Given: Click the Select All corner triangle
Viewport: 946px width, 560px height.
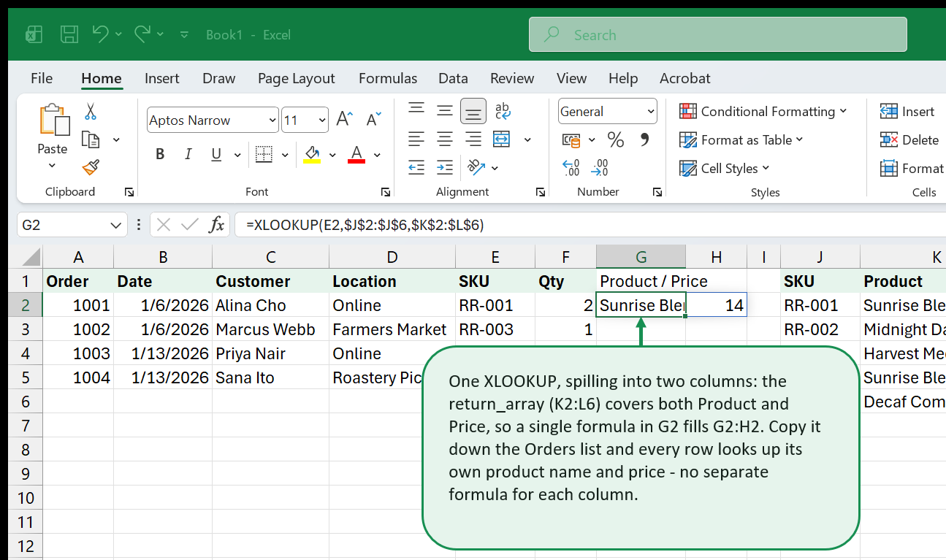Looking at the screenshot, I should tap(29, 257).
